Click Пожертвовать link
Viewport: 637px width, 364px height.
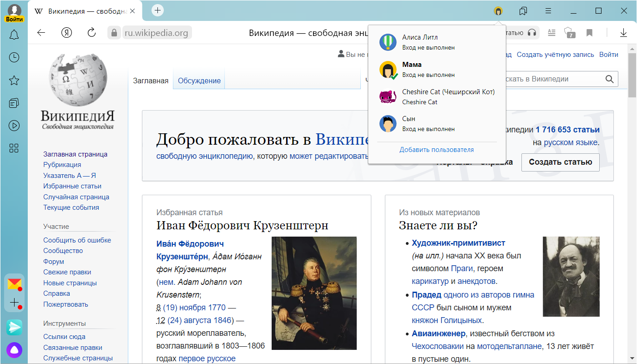pyautogui.click(x=66, y=304)
